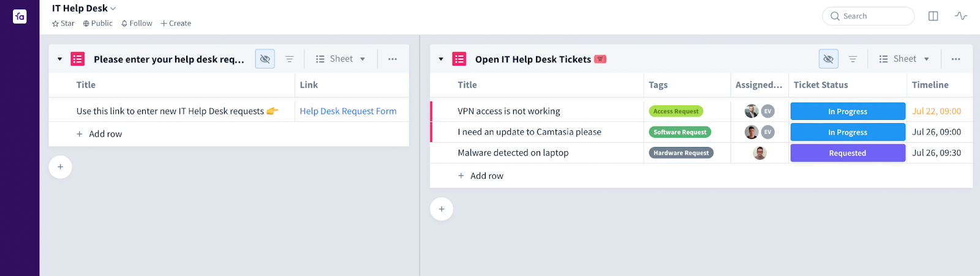Collapse the Open IT Help Desk Tickets section
This screenshot has height=276, width=980.
tap(441, 59)
